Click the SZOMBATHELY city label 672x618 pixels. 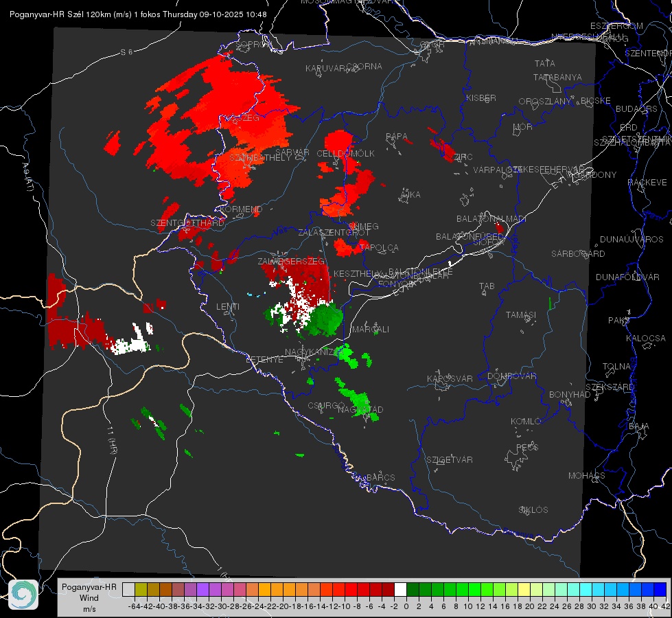tap(259, 158)
